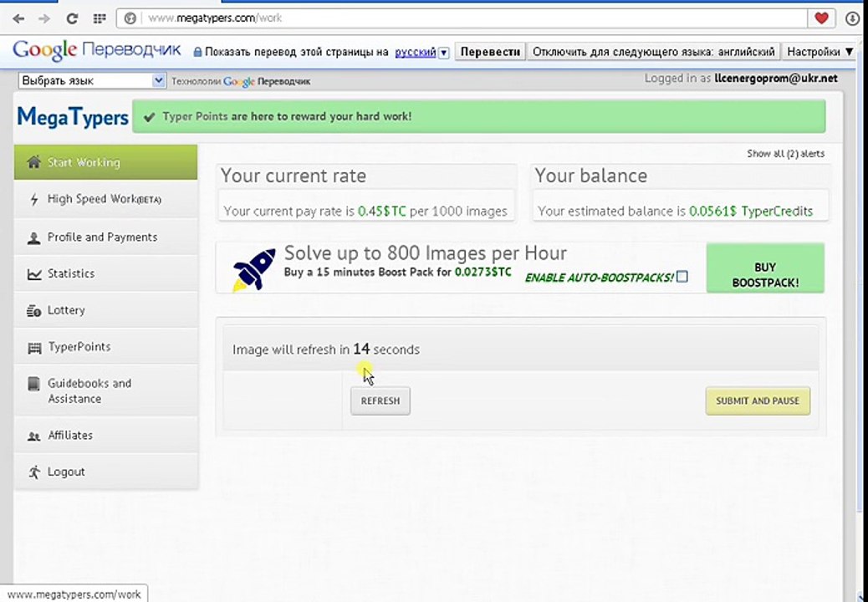Click the llcenergoprom@ukr.net account email
Viewport: 868px width, 602px height.
pos(775,79)
